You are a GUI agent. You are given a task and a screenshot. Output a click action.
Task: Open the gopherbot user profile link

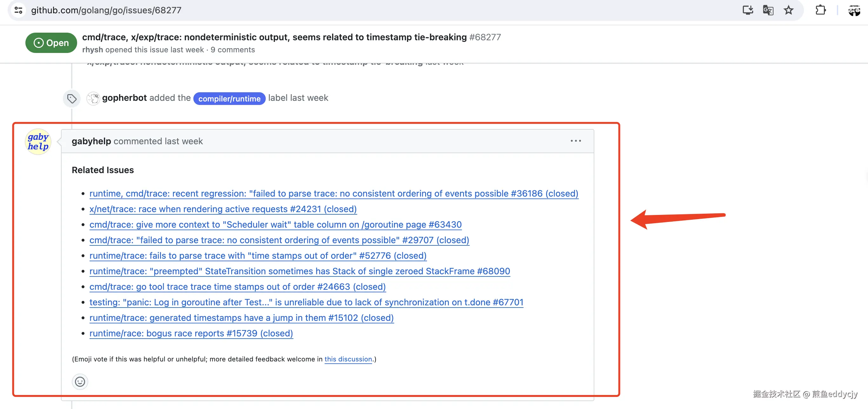(x=124, y=98)
